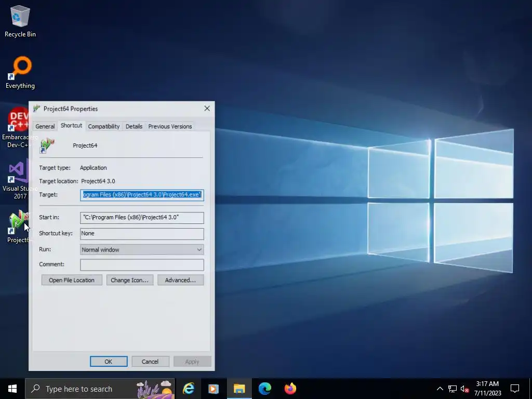Open File Explorer from the taskbar

tap(239, 389)
